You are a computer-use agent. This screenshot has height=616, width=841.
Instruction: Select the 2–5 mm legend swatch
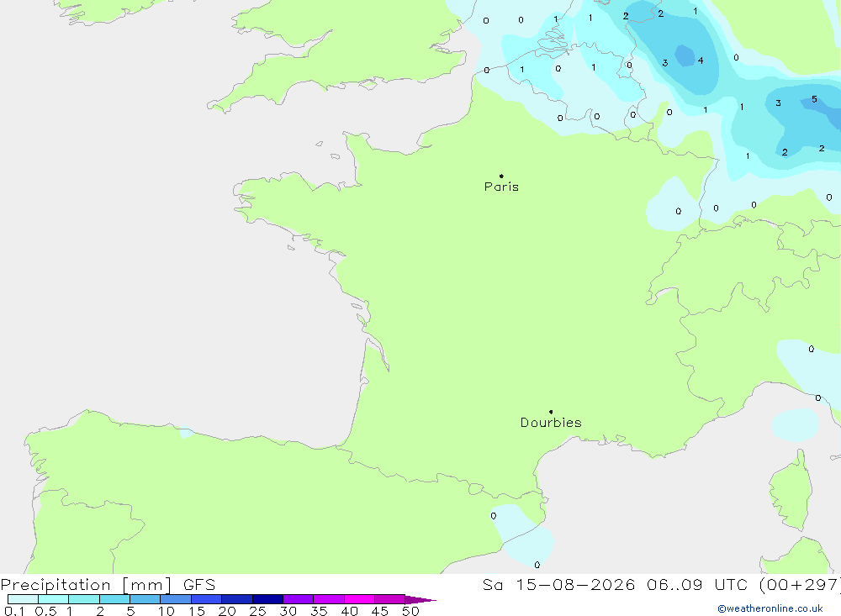coord(114,599)
